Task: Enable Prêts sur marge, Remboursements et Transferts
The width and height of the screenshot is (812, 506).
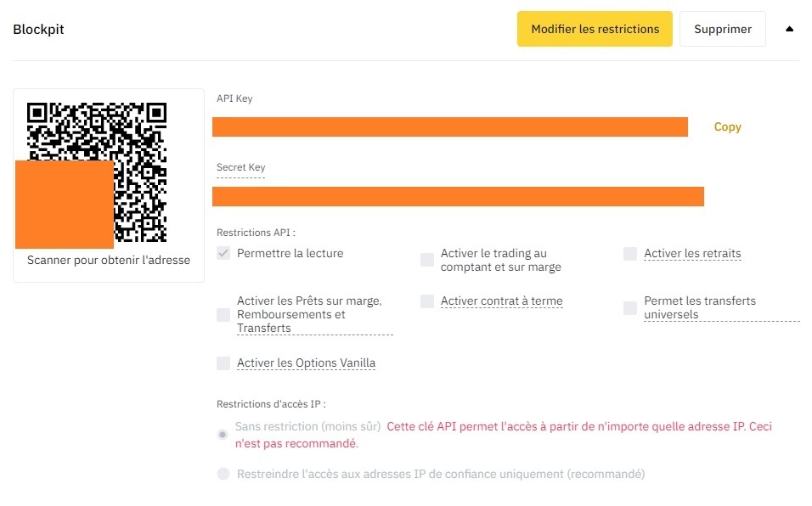Action: [x=222, y=314]
